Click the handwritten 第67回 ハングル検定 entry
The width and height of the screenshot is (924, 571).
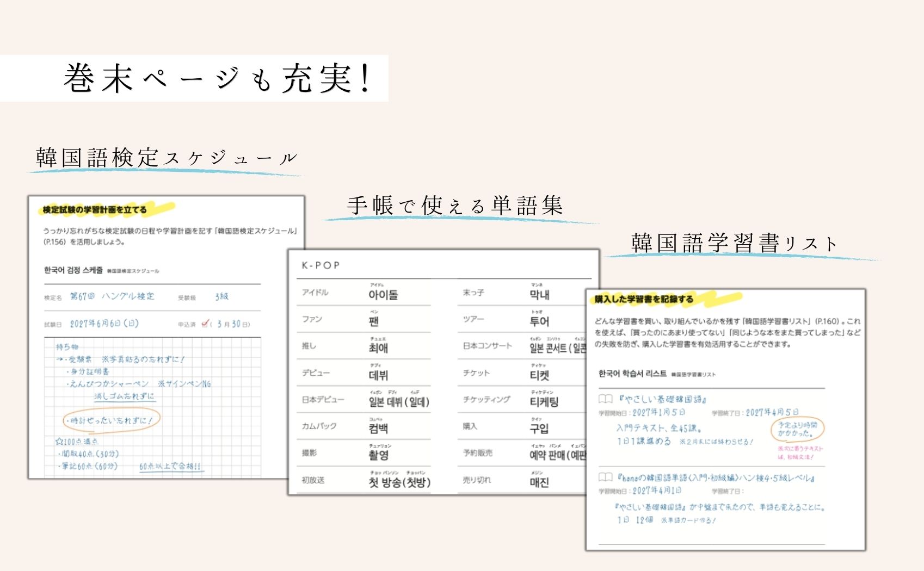(x=112, y=296)
